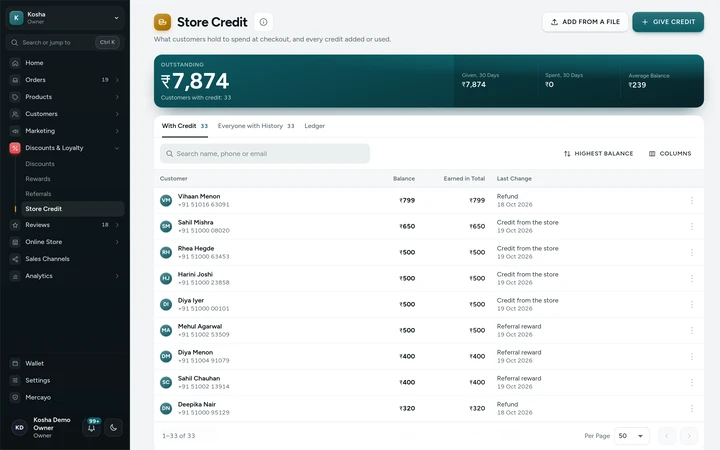Screen dimensions: 720x450
Task: Click the Highest Balance sort button
Action: click(x=598, y=154)
